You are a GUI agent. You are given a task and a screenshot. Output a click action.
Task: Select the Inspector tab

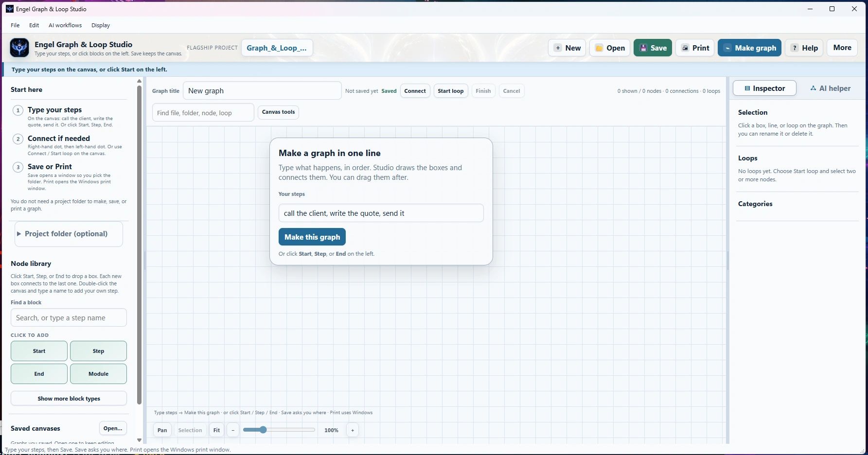[764, 88]
